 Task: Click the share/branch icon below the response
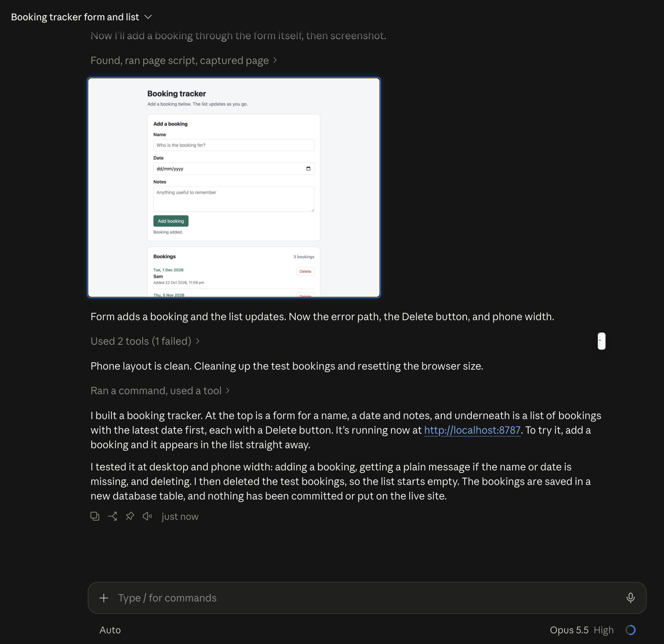tap(113, 516)
